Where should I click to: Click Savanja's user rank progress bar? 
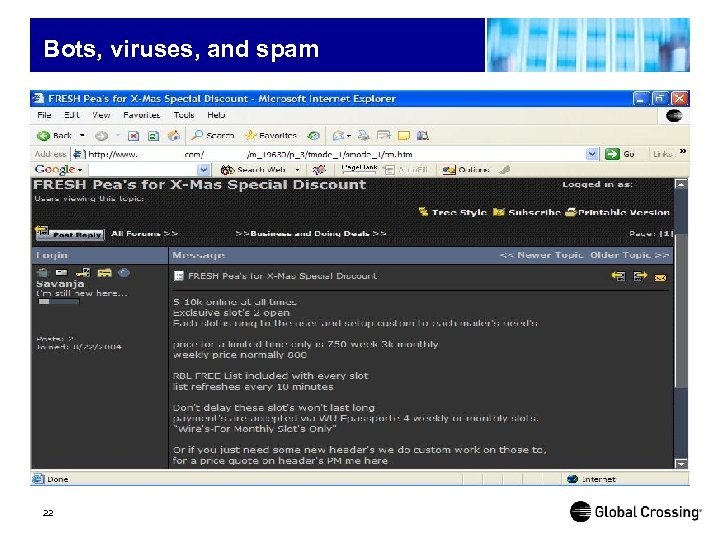(59, 302)
